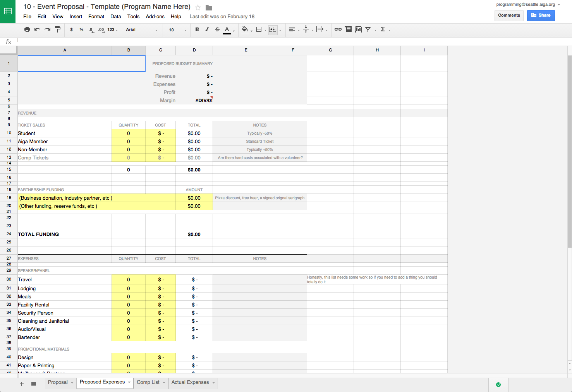The image size is (572, 392).
Task: Open the Arial font family dropdown
Action: [x=142, y=30]
